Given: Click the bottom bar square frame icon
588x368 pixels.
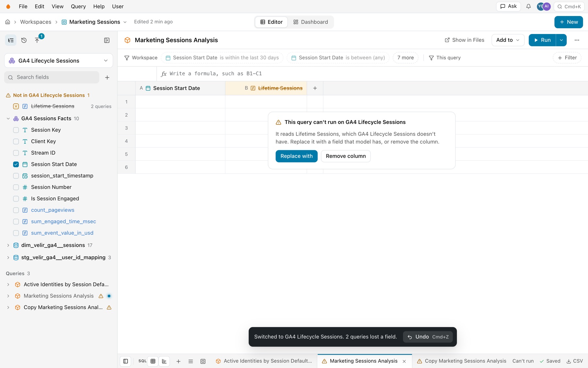Looking at the screenshot, I should tap(203, 361).
